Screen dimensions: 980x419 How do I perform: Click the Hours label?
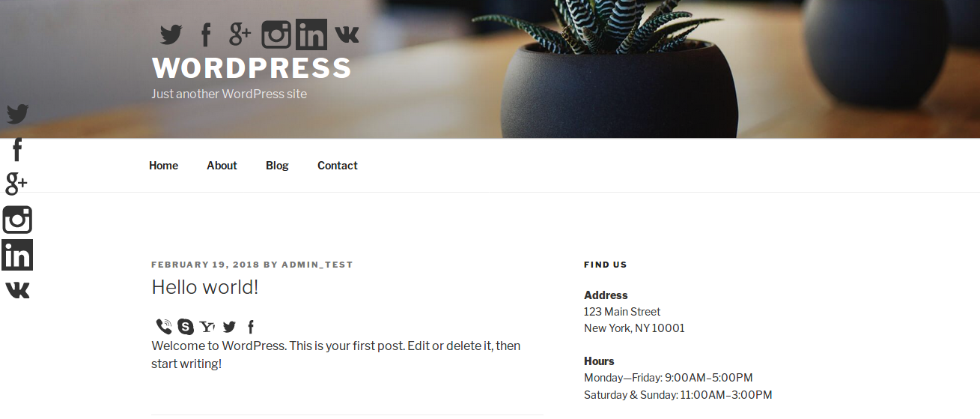(x=599, y=361)
